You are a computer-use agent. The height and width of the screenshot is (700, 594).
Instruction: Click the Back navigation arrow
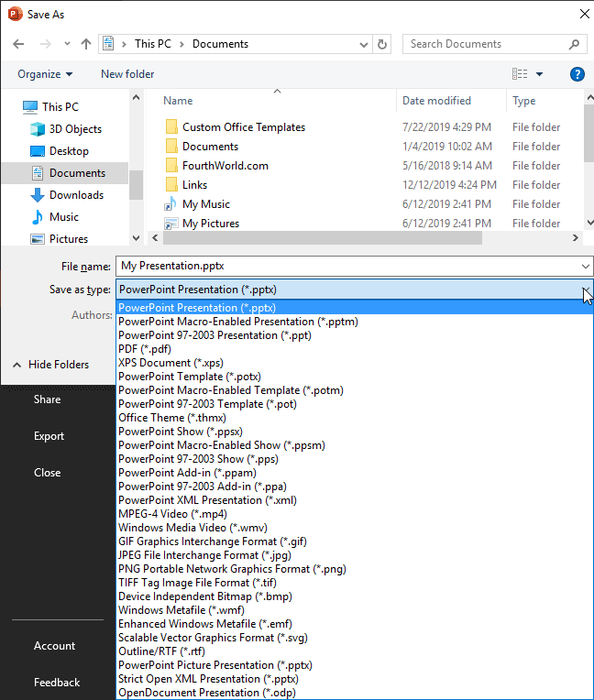18,44
